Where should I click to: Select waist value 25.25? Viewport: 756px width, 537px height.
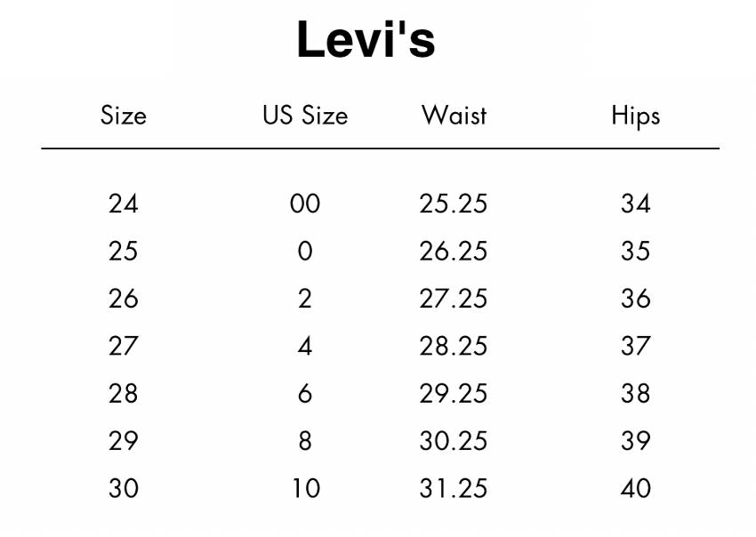pos(454,204)
